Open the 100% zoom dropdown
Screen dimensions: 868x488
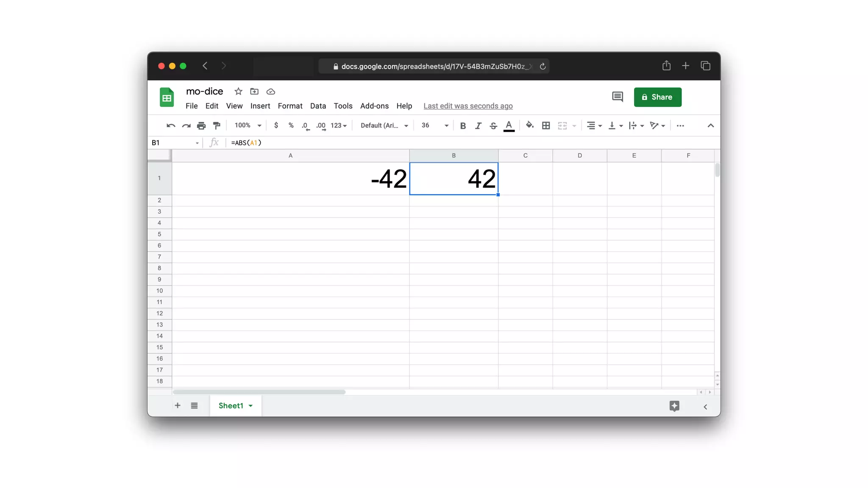click(248, 125)
